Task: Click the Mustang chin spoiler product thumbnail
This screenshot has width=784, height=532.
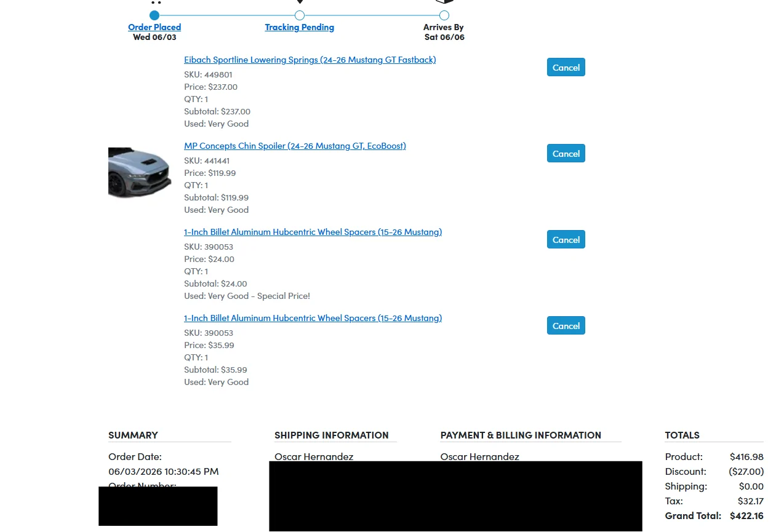Action: tap(140, 173)
